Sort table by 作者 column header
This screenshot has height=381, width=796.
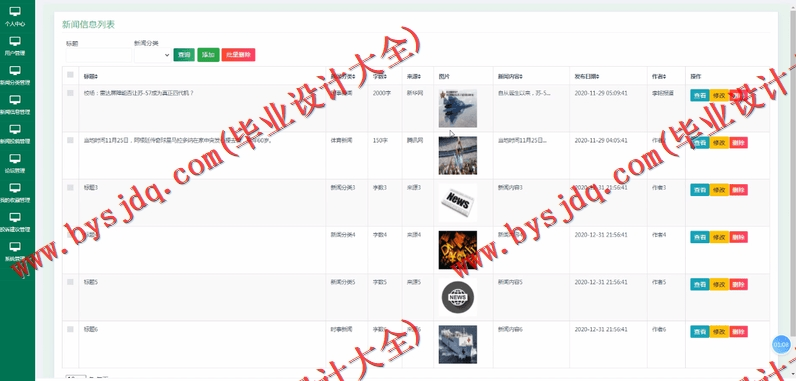(x=658, y=76)
